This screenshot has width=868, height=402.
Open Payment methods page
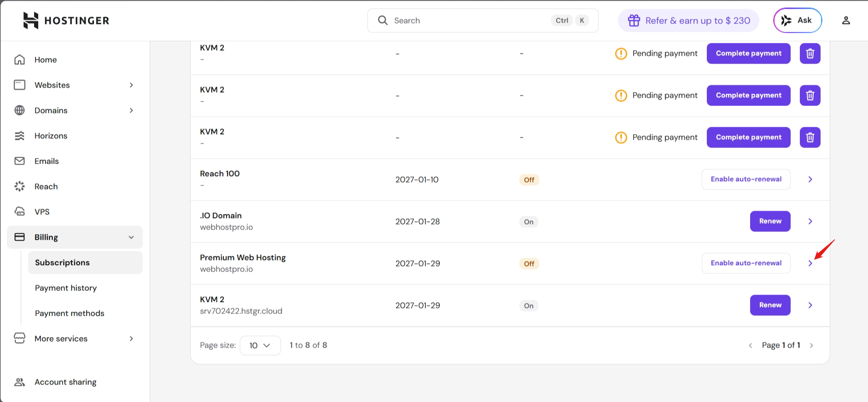[x=70, y=313]
